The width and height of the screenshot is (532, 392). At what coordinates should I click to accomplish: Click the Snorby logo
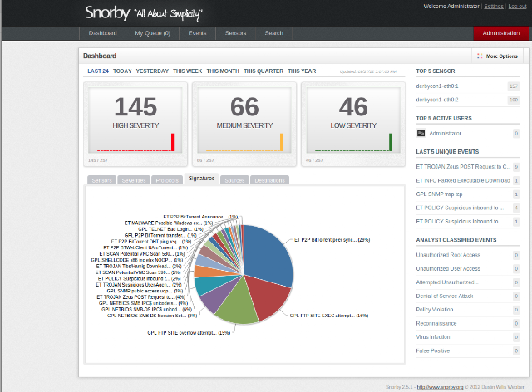(107, 13)
